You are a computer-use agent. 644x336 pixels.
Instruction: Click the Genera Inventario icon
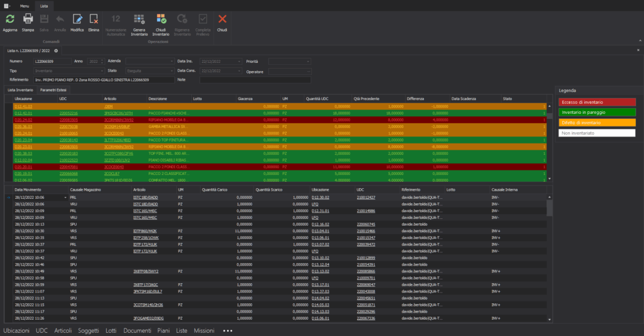(139, 20)
